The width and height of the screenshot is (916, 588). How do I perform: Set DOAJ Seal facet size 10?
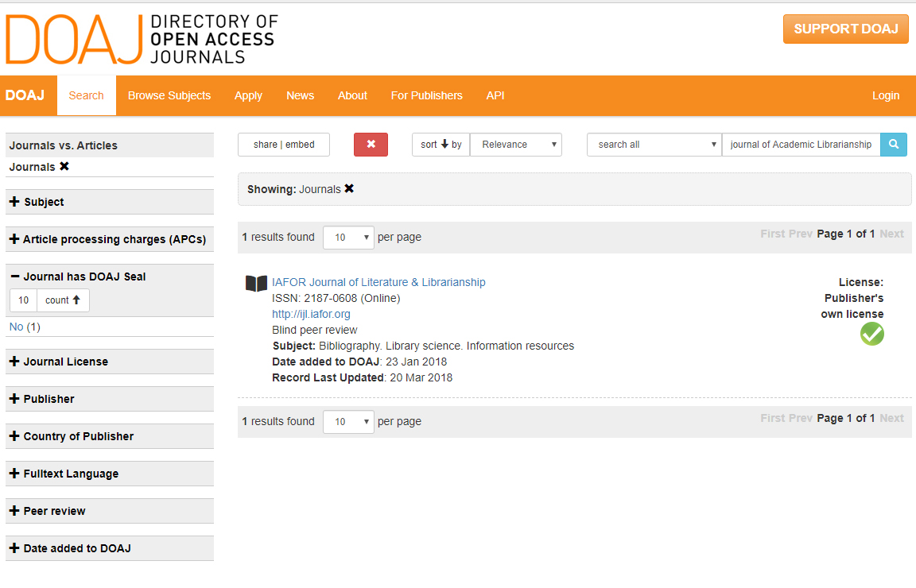(x=23, y=300)
